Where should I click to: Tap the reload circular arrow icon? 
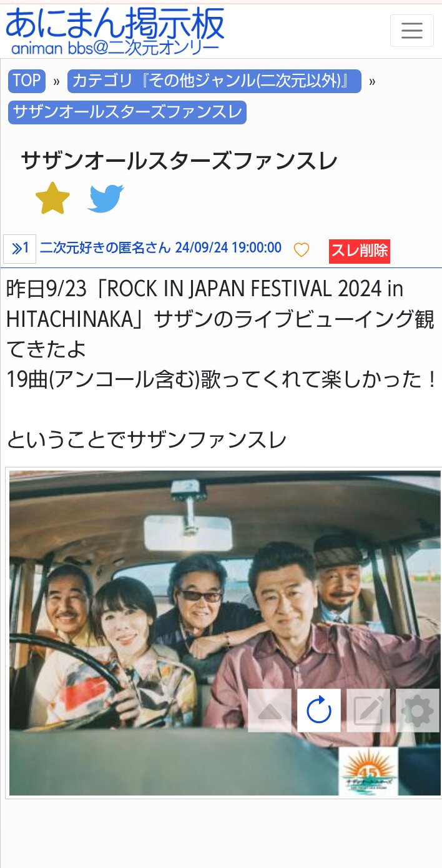[x=319, y=711]
